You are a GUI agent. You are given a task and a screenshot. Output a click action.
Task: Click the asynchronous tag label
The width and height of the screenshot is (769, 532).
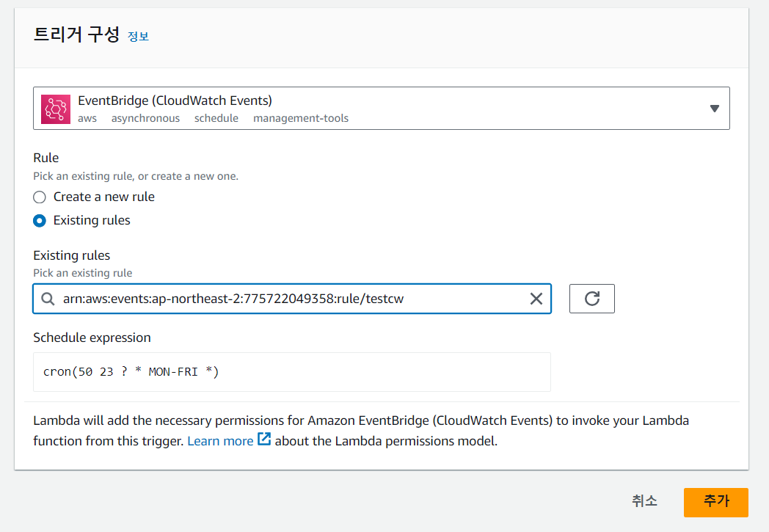coord(145,118)
